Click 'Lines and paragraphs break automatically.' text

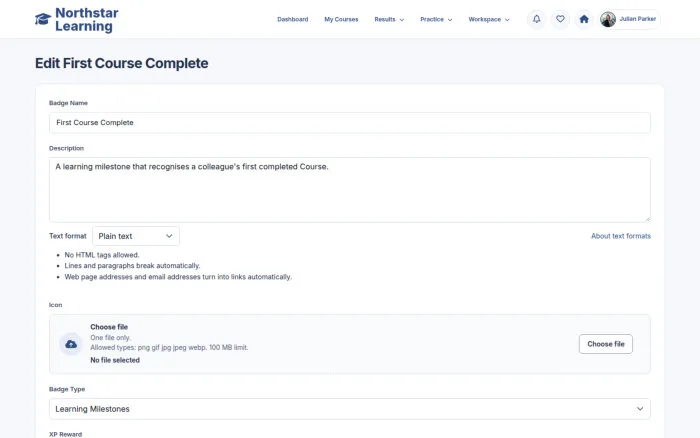132,266
